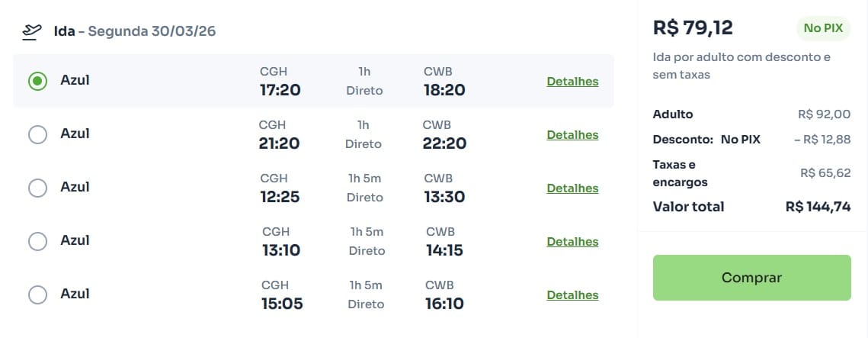Open Detalhes for the 17:20 flight
This screenshot has width=868, height=338.
572,82
